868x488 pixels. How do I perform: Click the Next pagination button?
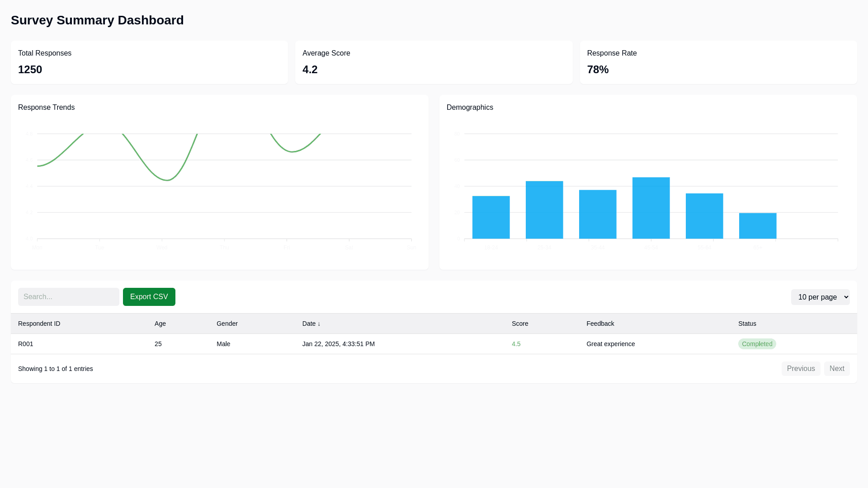pyautogui.click(x=836, y=369)
